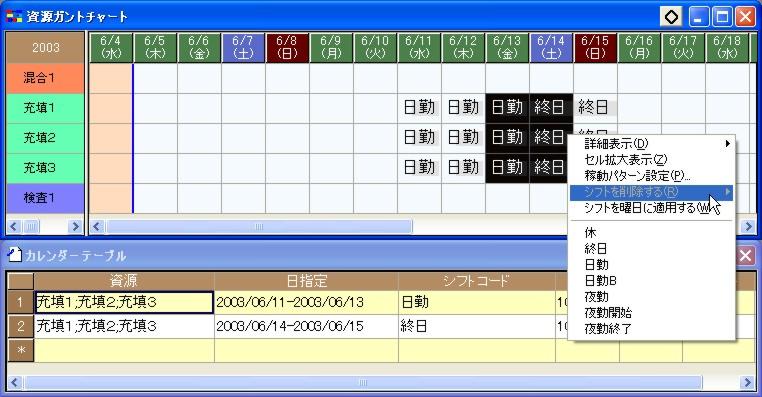Viewport: 762px width, 397px height.
Task: Choose 稼動パターン設定(P)... menu entry
Action: [x=637, y=176]
